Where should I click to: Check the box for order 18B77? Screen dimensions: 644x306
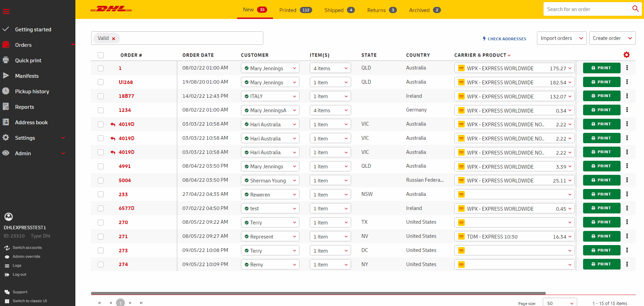pyautogui.click(x=101, y=96)
